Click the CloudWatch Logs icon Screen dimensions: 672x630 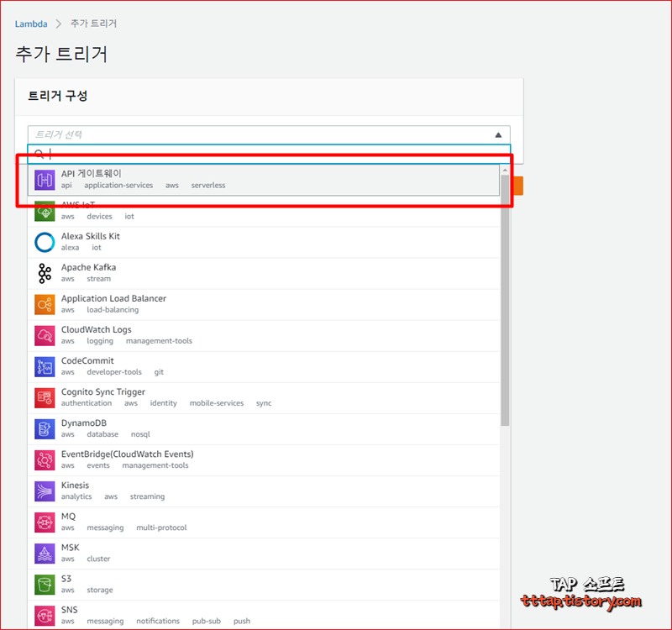45,335
